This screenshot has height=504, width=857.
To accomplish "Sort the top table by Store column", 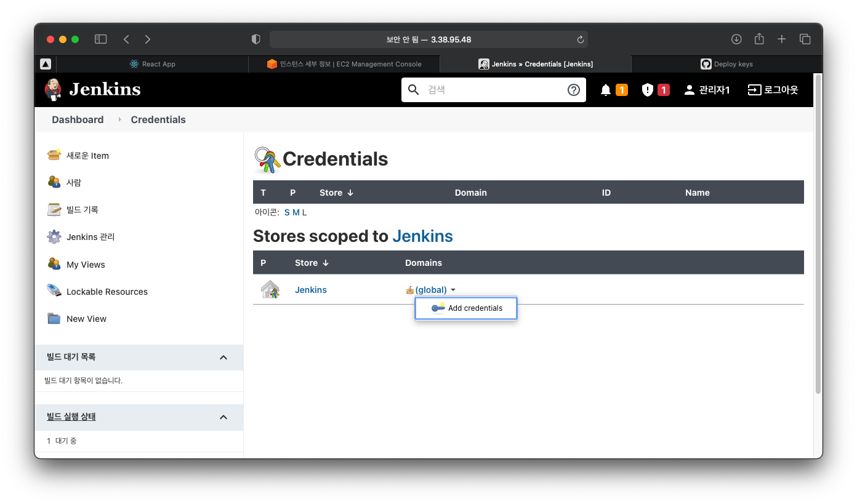I will pyautogui.click(x=336, y=193).
